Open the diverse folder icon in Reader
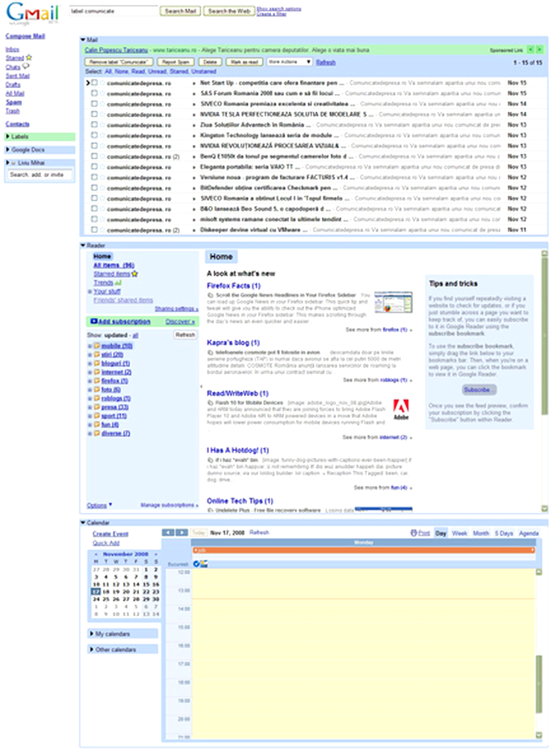The image size is (560, 751). coord(96,434)
